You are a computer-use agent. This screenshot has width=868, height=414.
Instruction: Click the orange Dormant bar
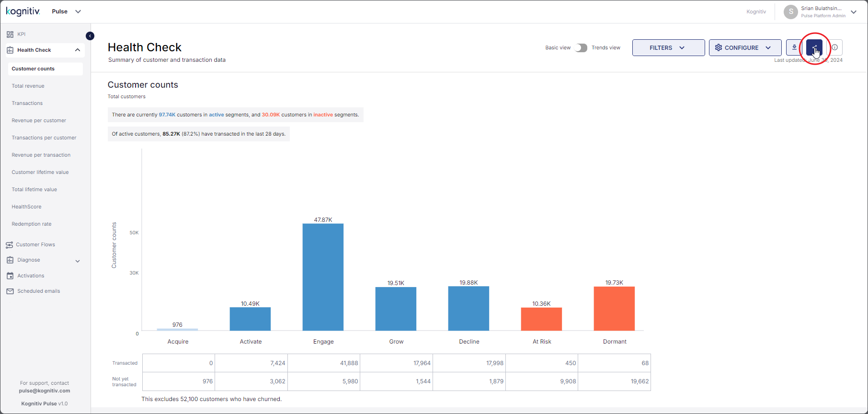pyautogui.click(x=614, y=309)
